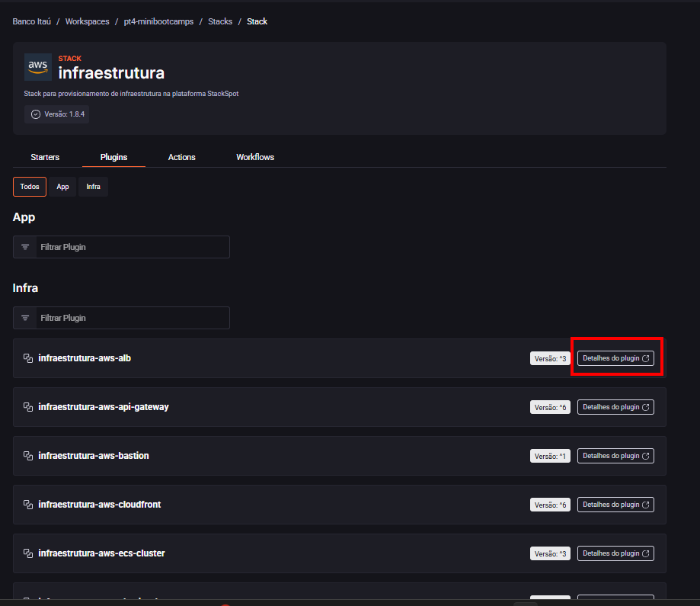Open the Workflows tab

coord(255,157)
